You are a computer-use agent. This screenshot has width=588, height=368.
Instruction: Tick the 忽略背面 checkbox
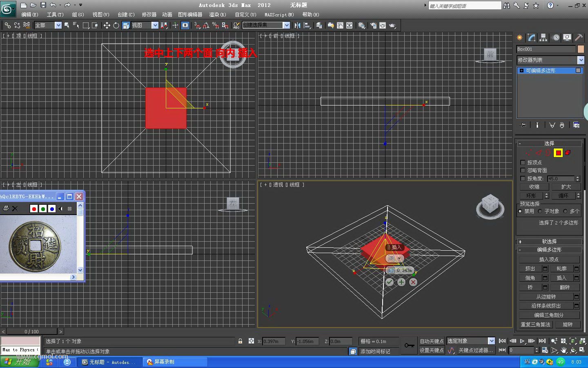click(x=523, y=170)
